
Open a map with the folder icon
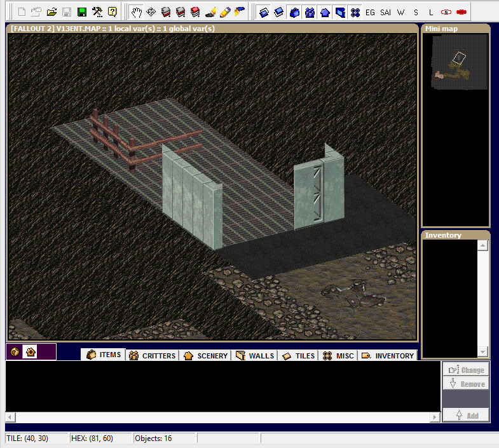tap(51, 12)
